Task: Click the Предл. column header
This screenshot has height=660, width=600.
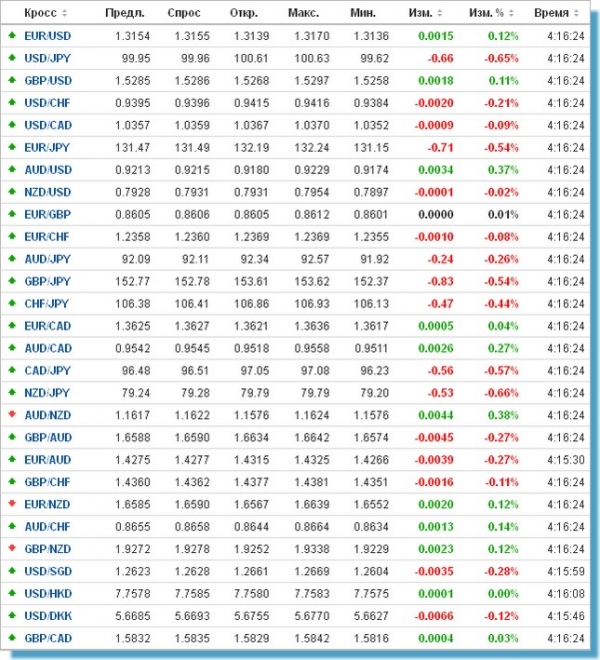Action: (x=125, y=13)
